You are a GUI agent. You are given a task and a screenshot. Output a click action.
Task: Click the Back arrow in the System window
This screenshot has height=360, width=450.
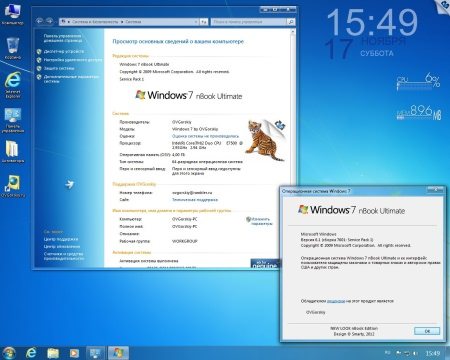(40, 21)
